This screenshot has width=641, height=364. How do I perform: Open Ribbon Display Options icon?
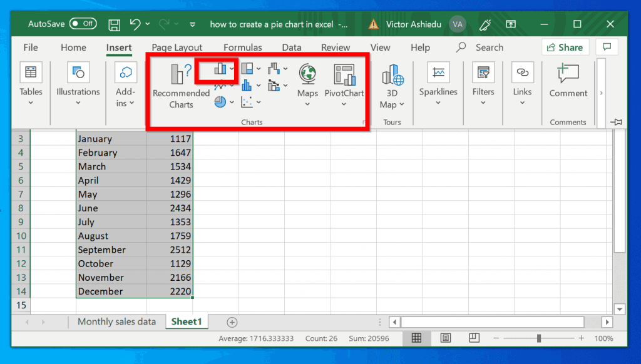511,24
